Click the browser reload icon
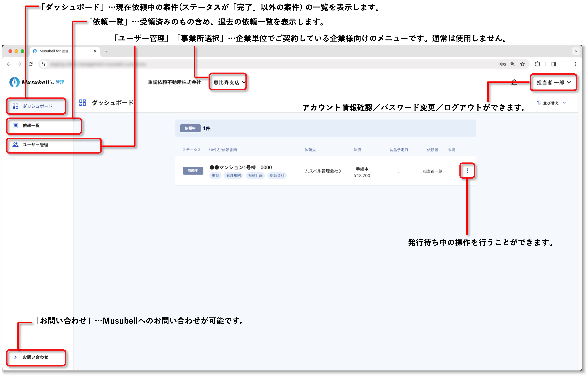 coord(31,64)
